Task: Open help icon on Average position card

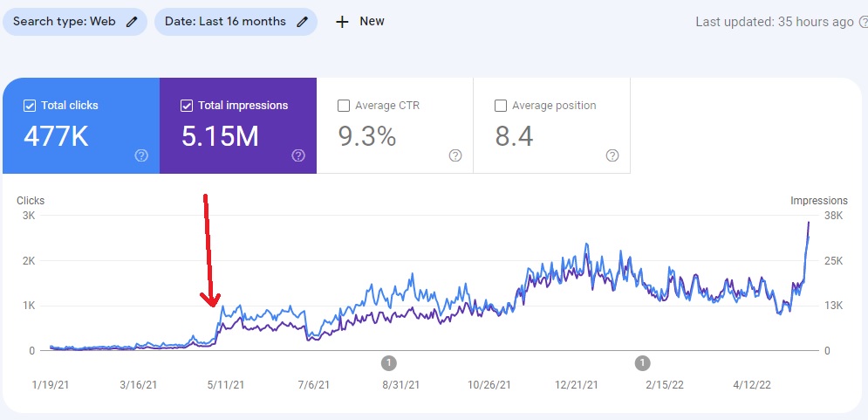Action: (612, 155)
